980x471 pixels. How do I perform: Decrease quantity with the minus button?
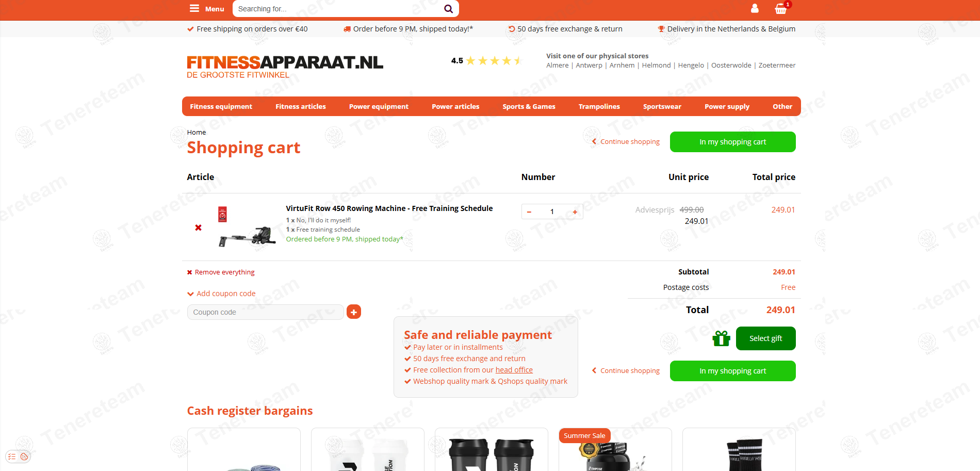click(x=529, y=212)
